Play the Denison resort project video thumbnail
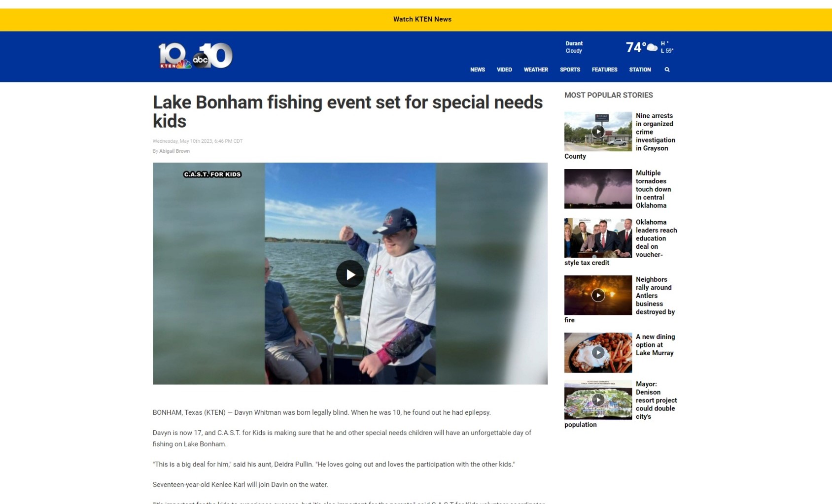This screenshot has height=504, width=832. click(x=598, y=400)
